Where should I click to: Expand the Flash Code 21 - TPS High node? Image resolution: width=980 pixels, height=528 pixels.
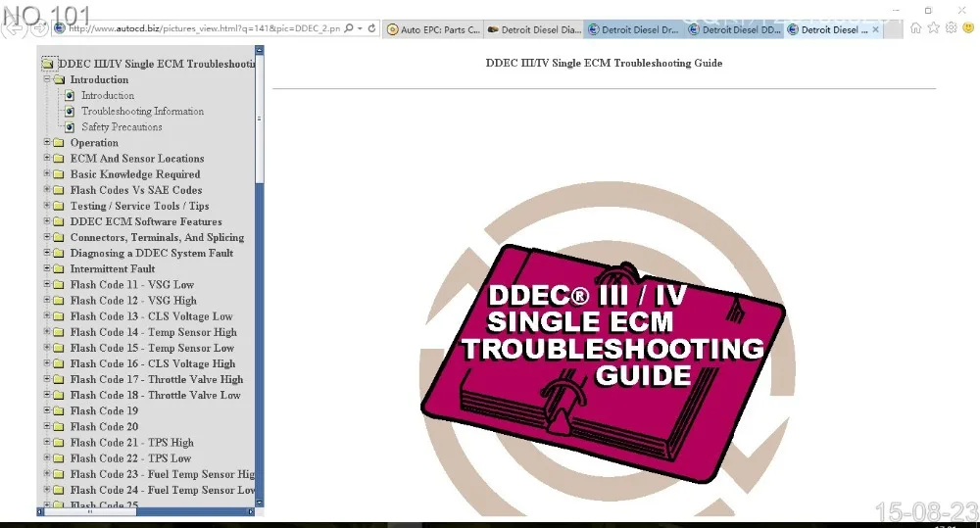click(47, 442)
